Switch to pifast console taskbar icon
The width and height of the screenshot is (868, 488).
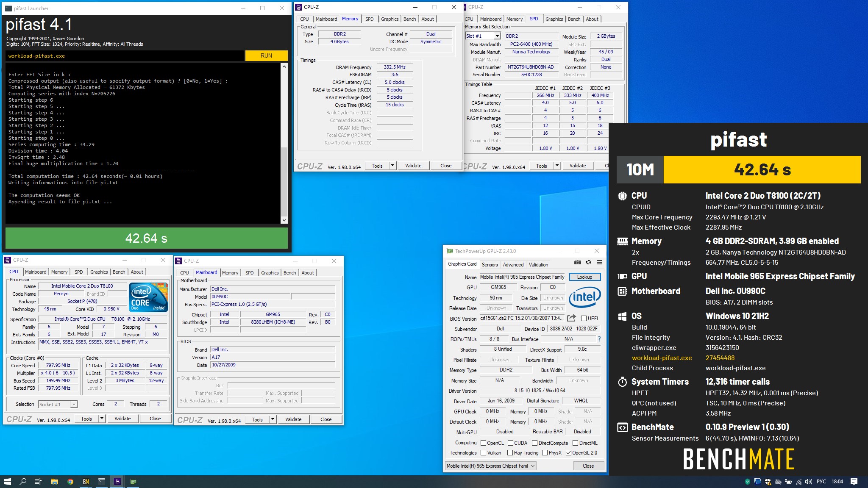102,482
